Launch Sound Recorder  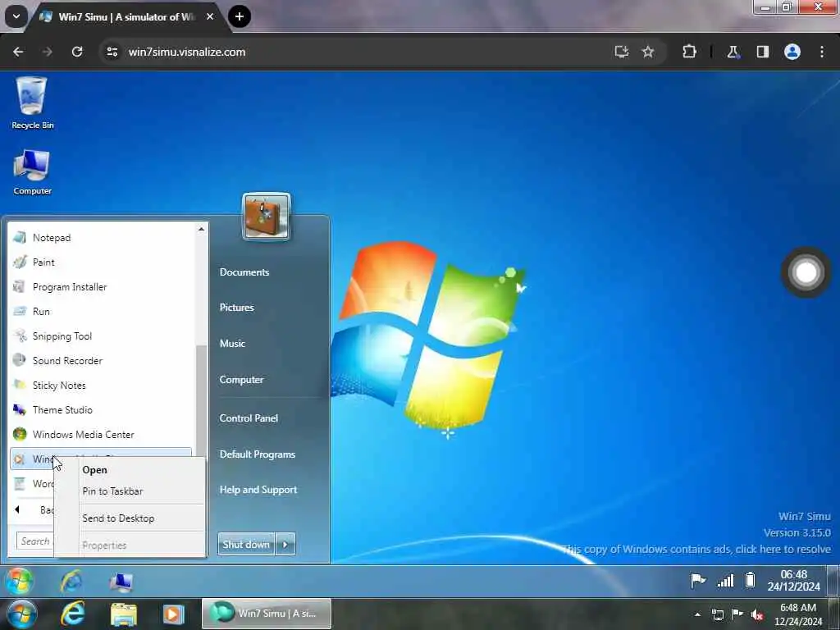point(101,361)
